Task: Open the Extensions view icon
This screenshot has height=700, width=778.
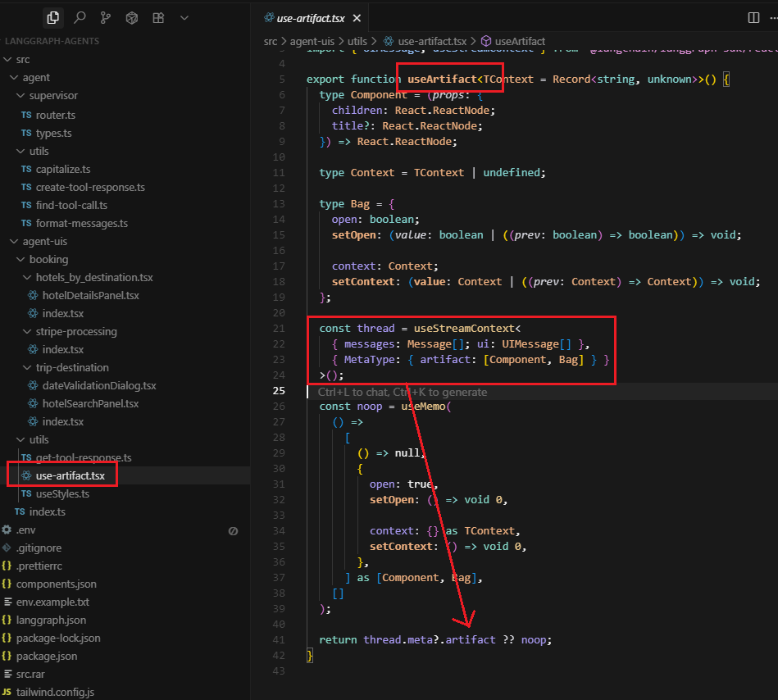Action: (158, 17)
